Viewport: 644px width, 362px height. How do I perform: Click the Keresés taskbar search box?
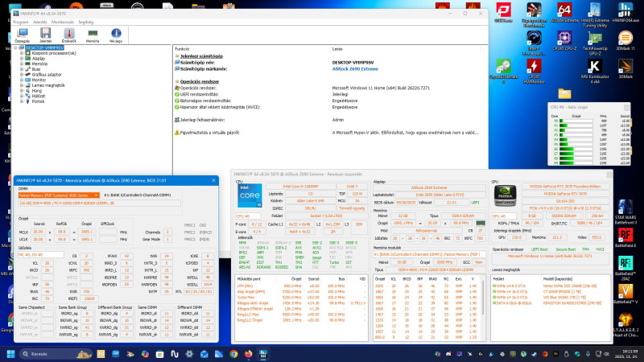[56, 354]
